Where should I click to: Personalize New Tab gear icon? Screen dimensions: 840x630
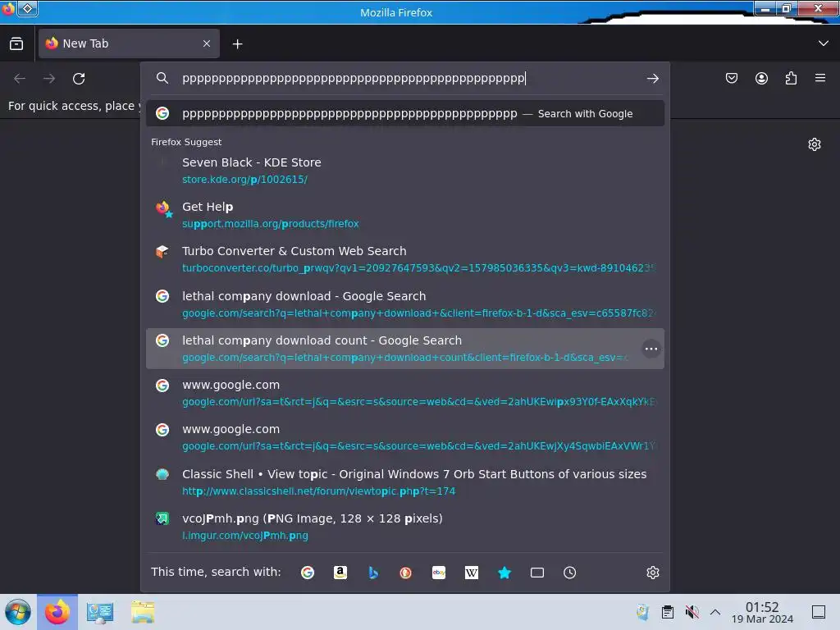point(815,144)
